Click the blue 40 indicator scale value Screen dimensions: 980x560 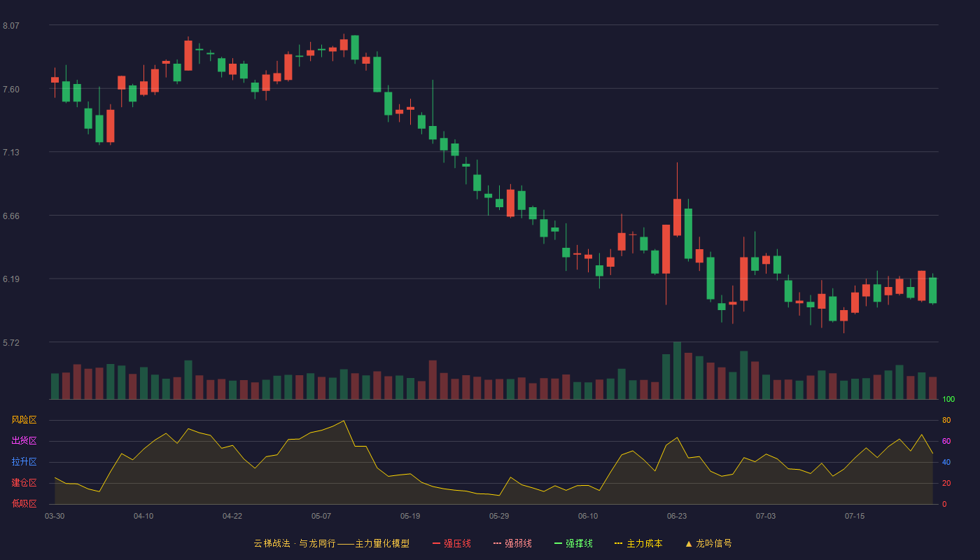[x=946, y=462]
